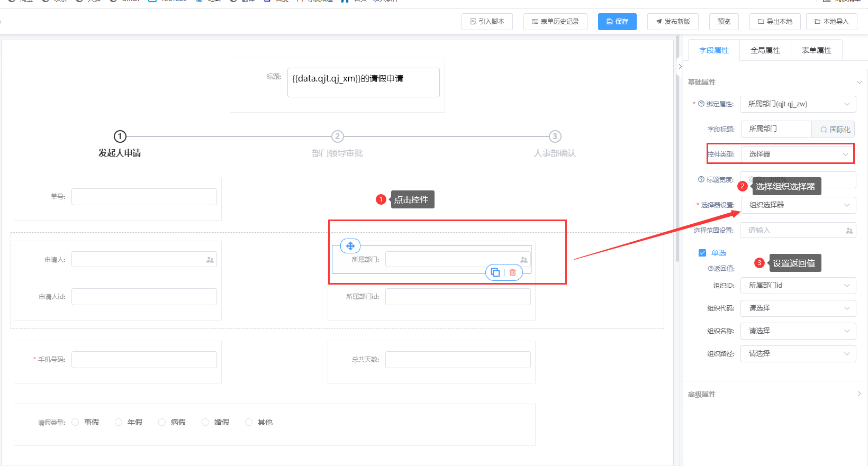Click step 2 部门领导审批 marker
Image resolution: width=868 pixels, height=466 pixels.
pos(337,136)
